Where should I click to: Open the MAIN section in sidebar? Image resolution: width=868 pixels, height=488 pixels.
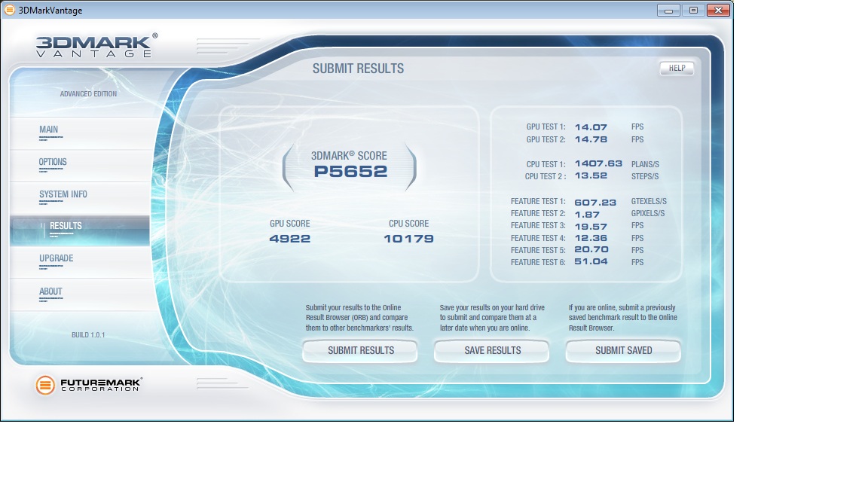pyautogui.click(x=80, y=133)
